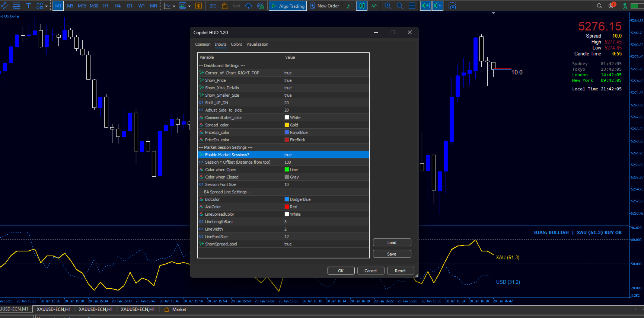Load an inputs preset file
This screenshot has height=318, width=644.
pos(392,242)
